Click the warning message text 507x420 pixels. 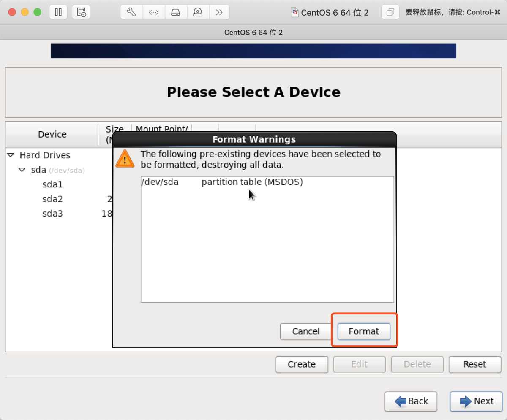coord(261,159)
